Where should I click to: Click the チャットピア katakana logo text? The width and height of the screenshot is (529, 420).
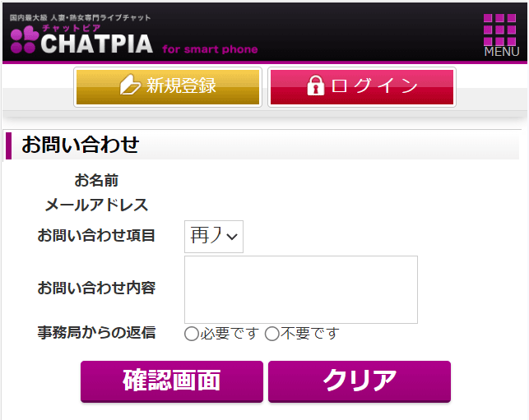72,28
